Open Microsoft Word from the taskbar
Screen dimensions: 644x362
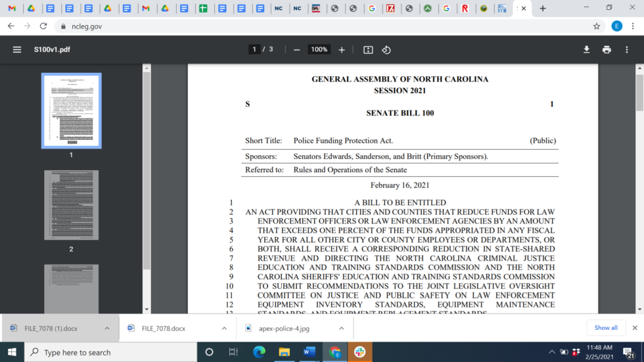[309, 352]
